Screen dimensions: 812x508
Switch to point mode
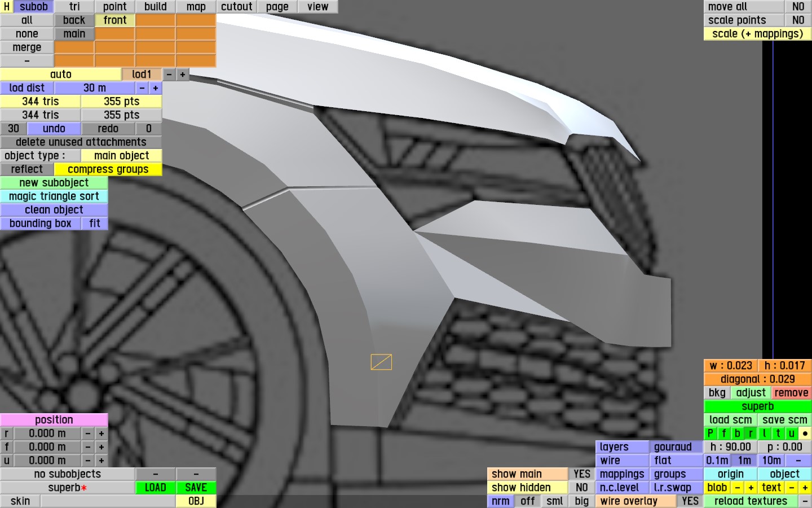pyautogui.click(x=115, y=7)
